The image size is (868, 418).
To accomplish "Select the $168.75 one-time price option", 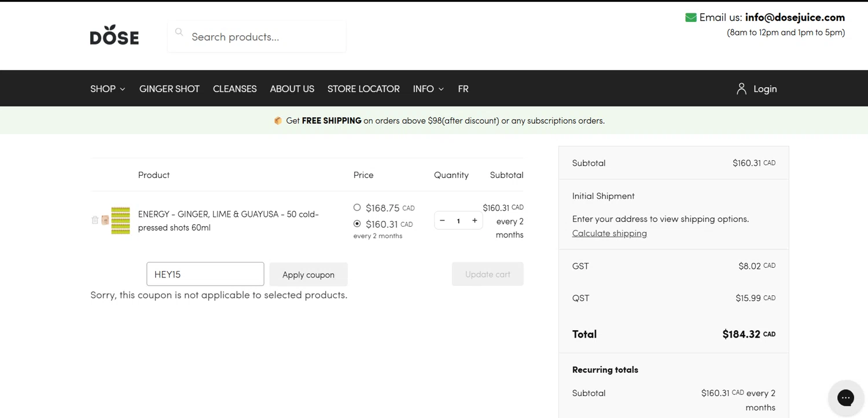I will [x=357, y=207].
